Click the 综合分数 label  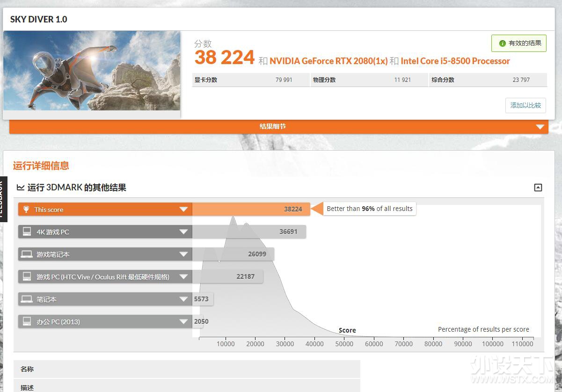tap(443, 80)
